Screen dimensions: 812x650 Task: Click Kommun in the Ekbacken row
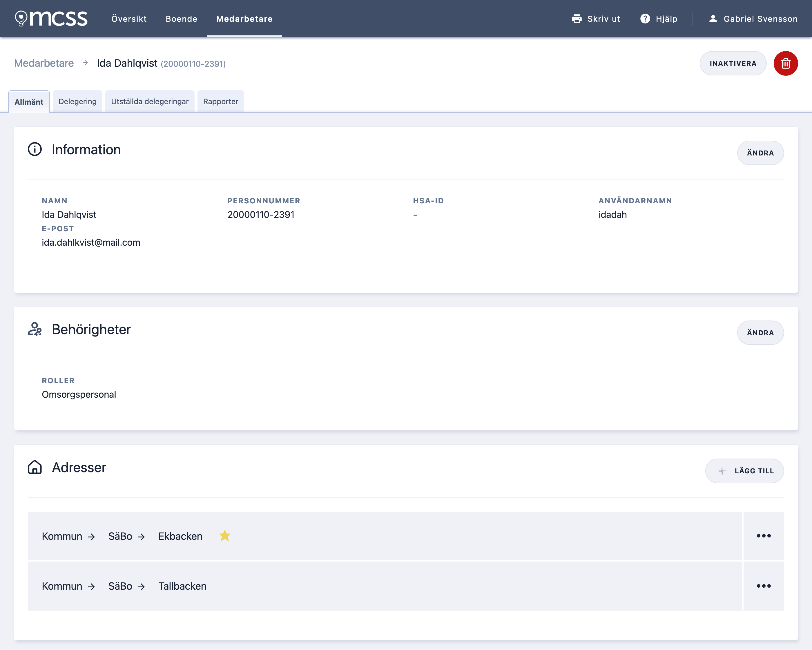[x=62, y=536]
